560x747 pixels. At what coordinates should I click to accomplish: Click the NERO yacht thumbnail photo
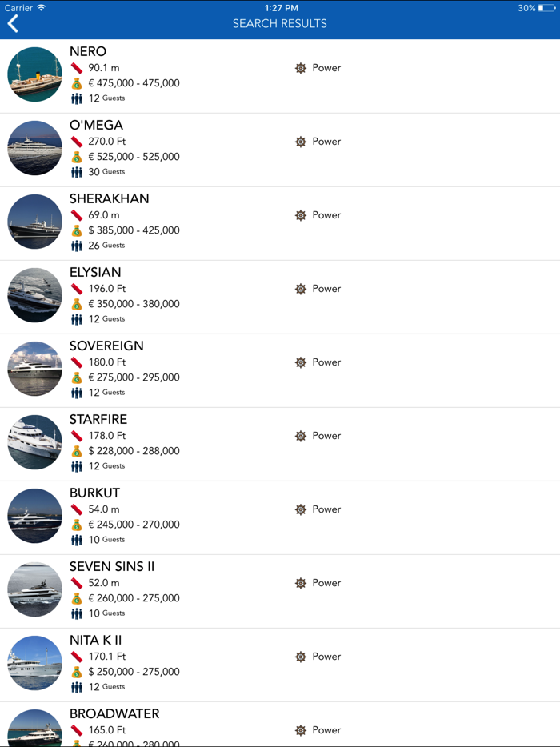[34, 74]
